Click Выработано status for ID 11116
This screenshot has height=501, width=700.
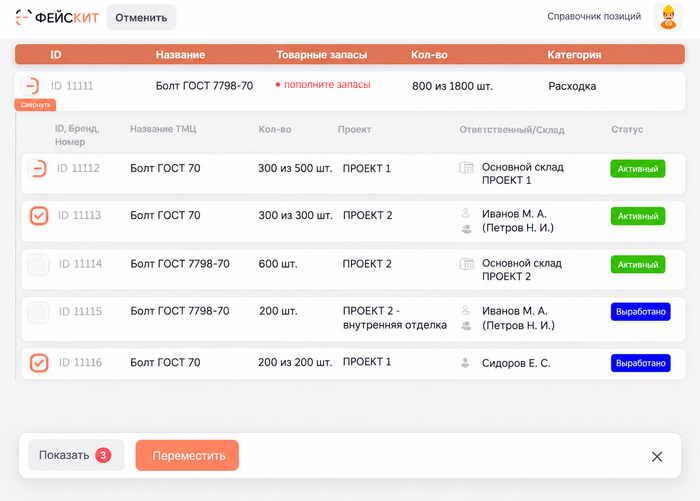(641, 363)
